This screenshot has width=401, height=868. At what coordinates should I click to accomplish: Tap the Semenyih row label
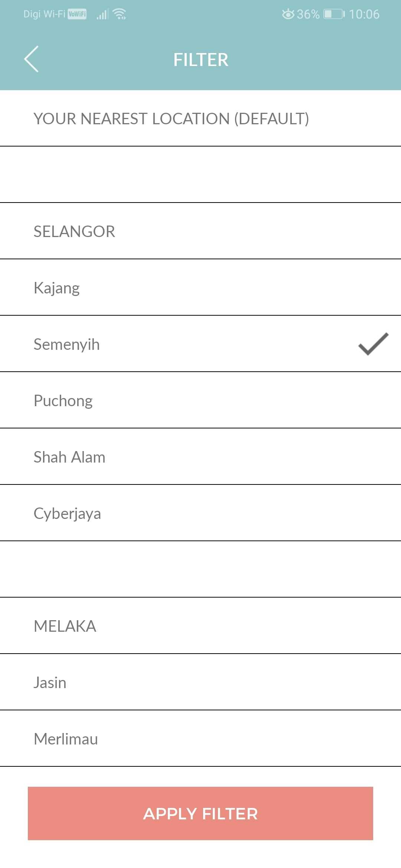click(x=67, y=344)
